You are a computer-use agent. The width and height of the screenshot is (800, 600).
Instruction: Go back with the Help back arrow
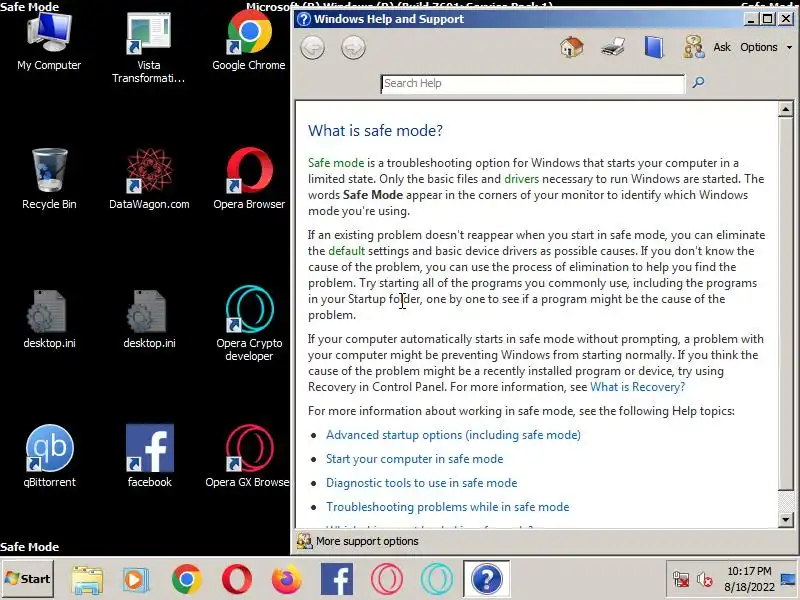point(312,48)
